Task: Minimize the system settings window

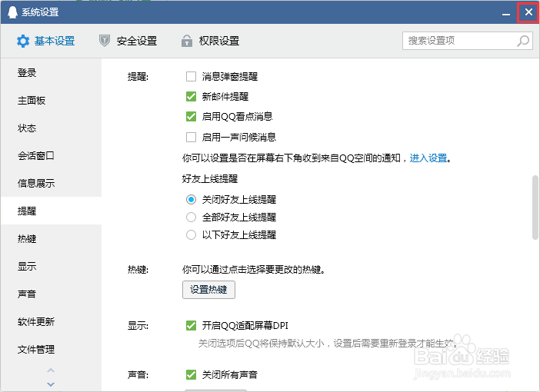Action: (506, 13)
